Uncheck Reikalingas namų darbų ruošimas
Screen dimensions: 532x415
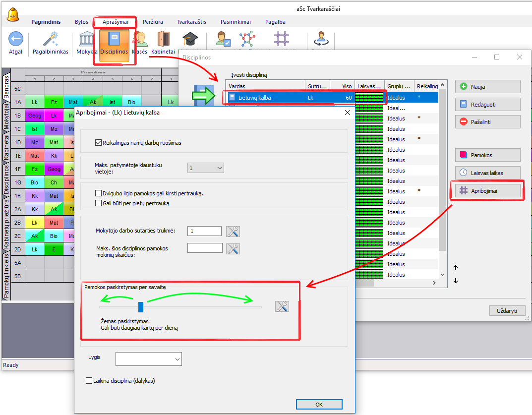pyautogui.click(x=98, y=143)
